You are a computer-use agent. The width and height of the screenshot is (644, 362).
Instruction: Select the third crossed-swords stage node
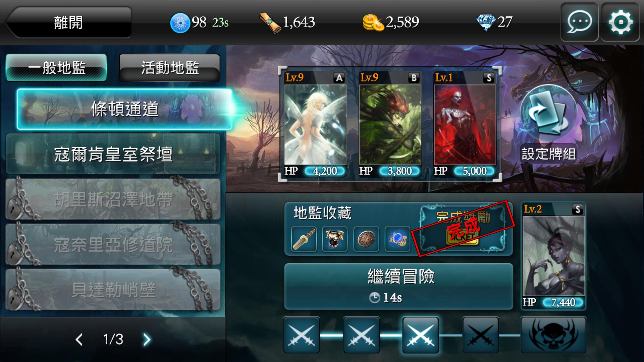[x=421, y=335]
